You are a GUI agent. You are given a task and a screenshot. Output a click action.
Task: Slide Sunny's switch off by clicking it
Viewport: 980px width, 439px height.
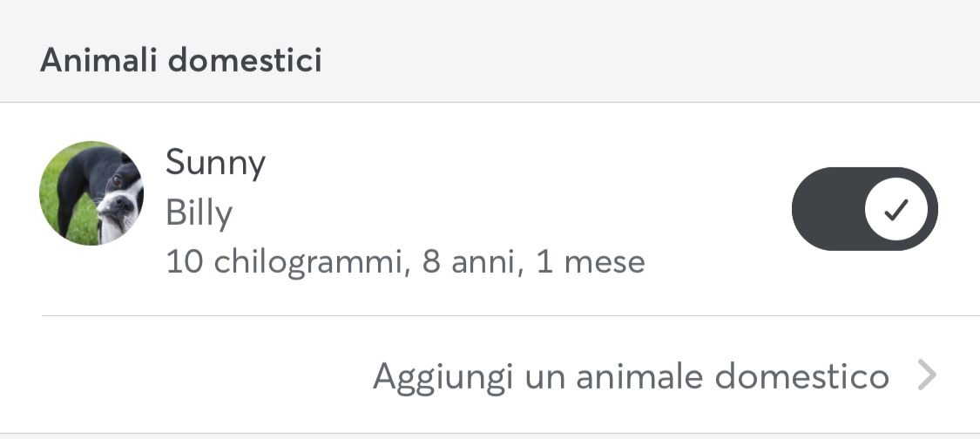point(864,209)
